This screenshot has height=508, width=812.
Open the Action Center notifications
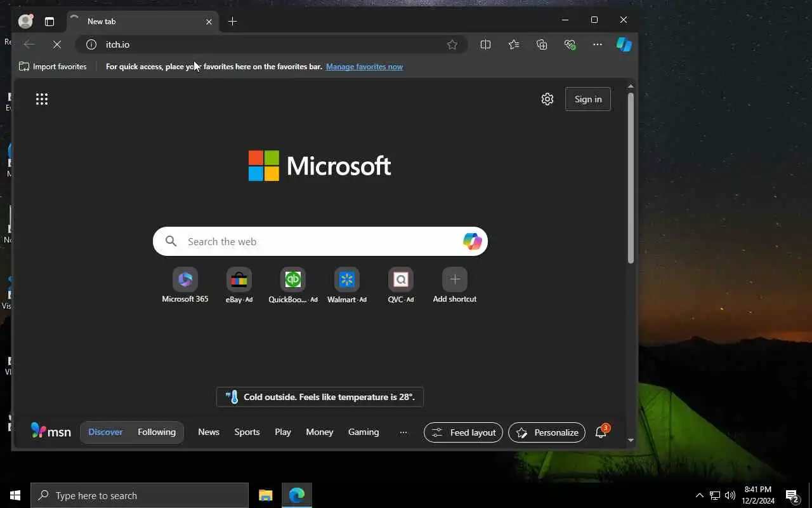[792, 495]
